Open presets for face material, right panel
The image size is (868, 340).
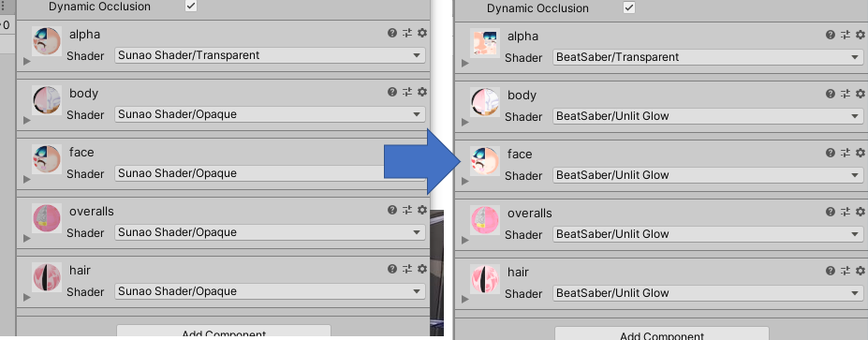(x=846, y=153)
